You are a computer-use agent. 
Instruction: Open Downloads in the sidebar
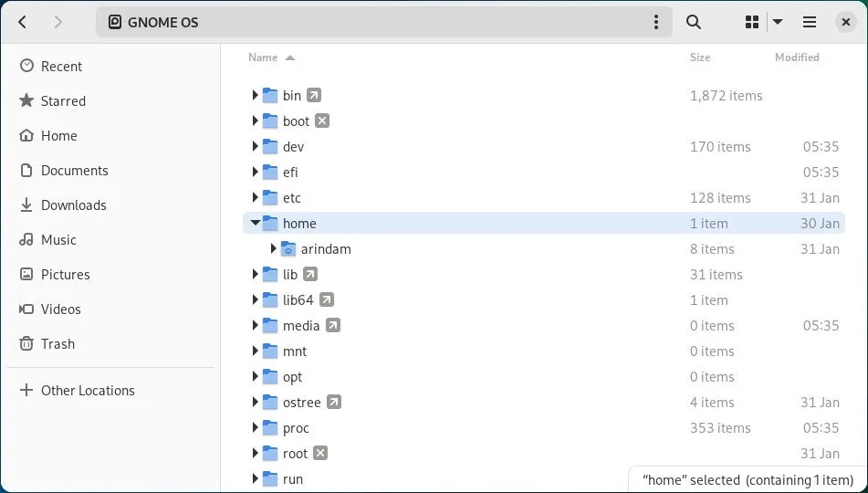(73, 205)
